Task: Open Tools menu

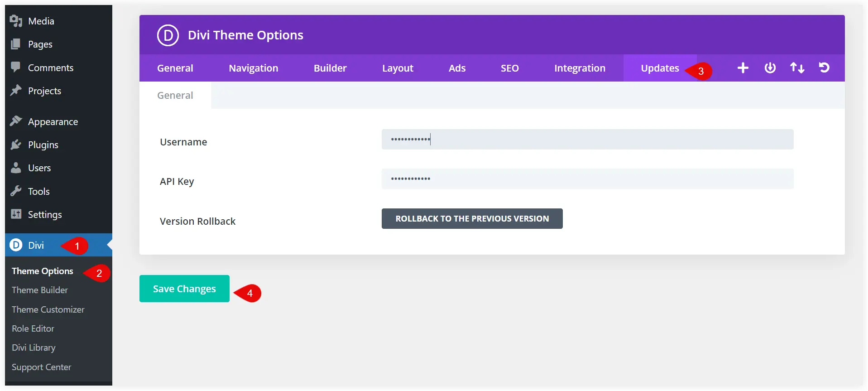Action: click(58, 191)
